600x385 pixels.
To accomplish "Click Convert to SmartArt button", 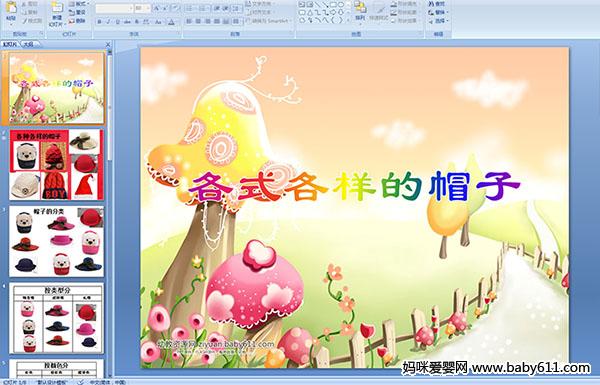I will [269, 21].
